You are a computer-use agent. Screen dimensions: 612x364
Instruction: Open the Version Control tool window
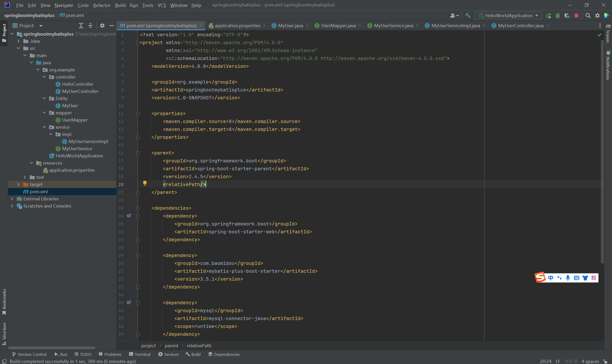click(29, 354)
